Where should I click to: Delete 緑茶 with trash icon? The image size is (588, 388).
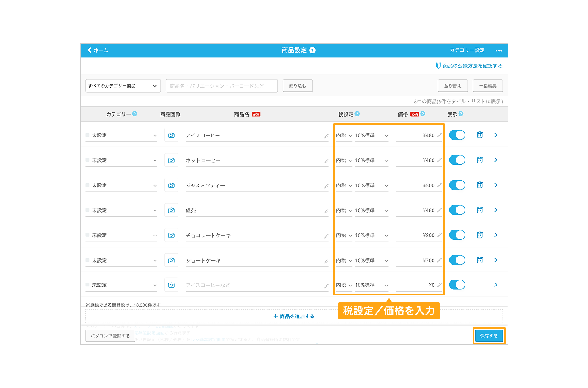tap(480, 210)
